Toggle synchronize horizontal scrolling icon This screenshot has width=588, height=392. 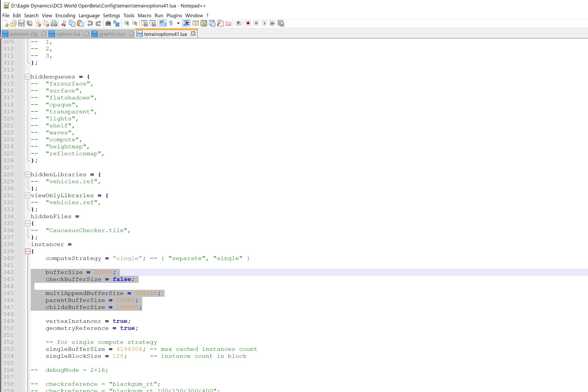click(x=153, y=24)
